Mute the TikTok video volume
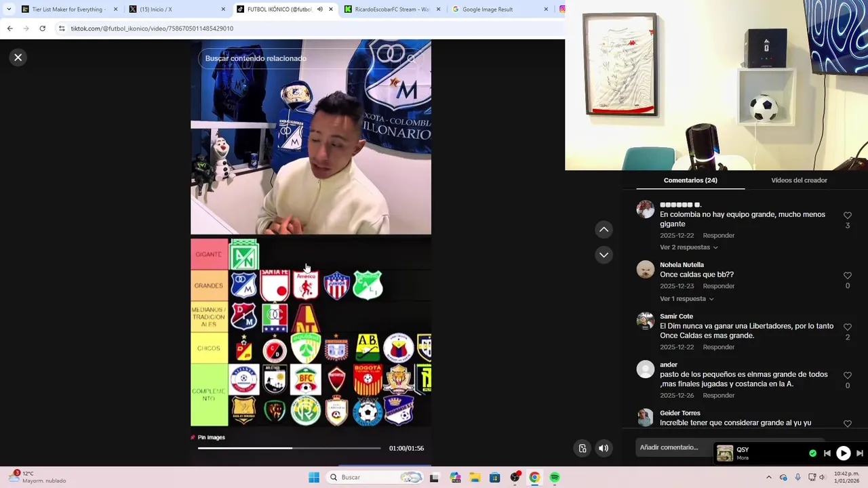Image resolution: width=868 pixels, height=488 pixels. tap(604, 448)
